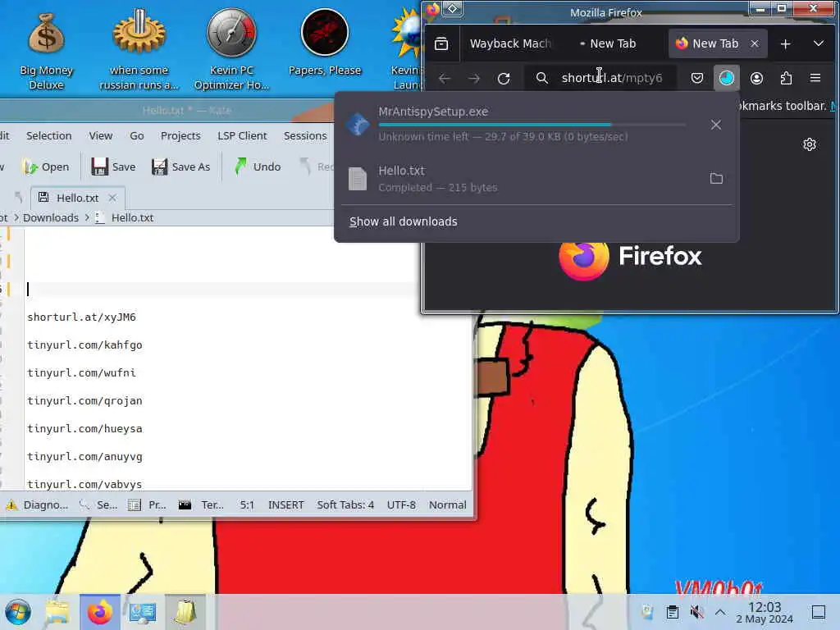Expand hidden system tray icons arrow
The height and width of the screenshot is (630, 840).
pos(720,612)
